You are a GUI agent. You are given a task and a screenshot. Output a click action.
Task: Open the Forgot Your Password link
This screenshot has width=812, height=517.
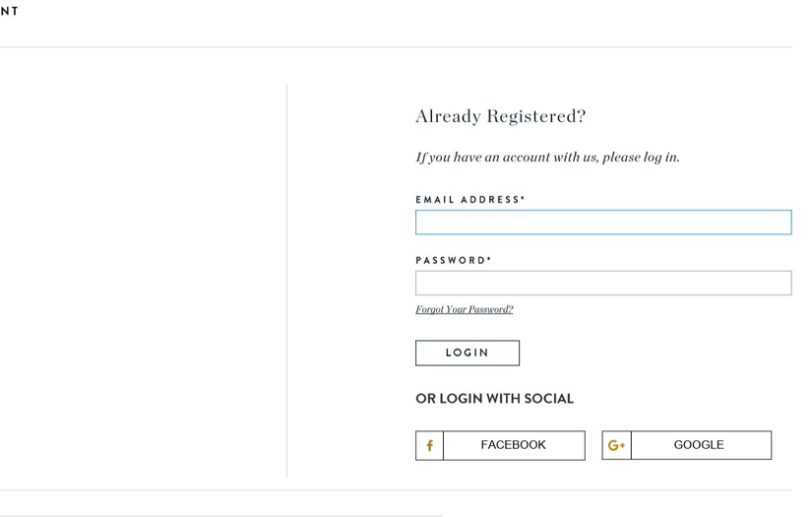pos(464,309)
